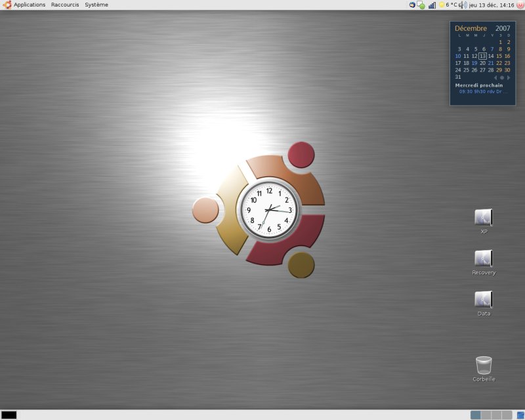This screenshot has width=525, height=420.
Task: Select day 28 in the calendar
Action: point(491,70)
